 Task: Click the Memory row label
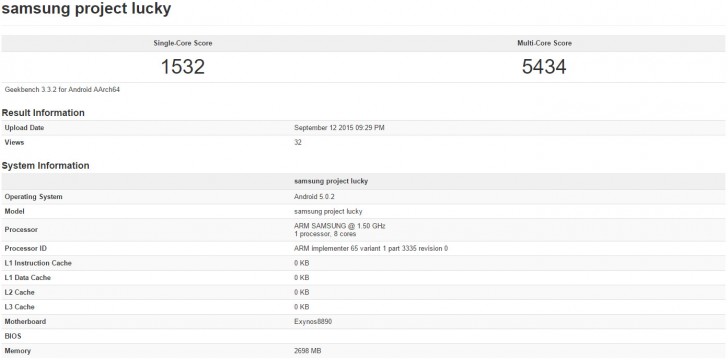(18, 351)
